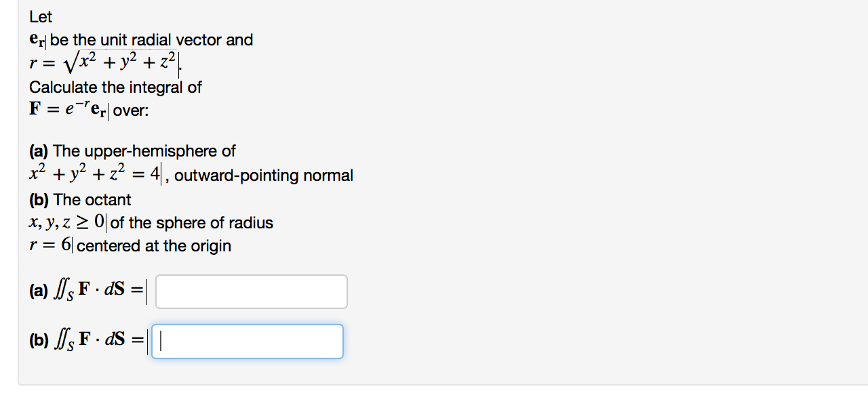The image size is (868, 393).
Task: Click the phrase Calculate the integral of
Action: pos(115,87)
